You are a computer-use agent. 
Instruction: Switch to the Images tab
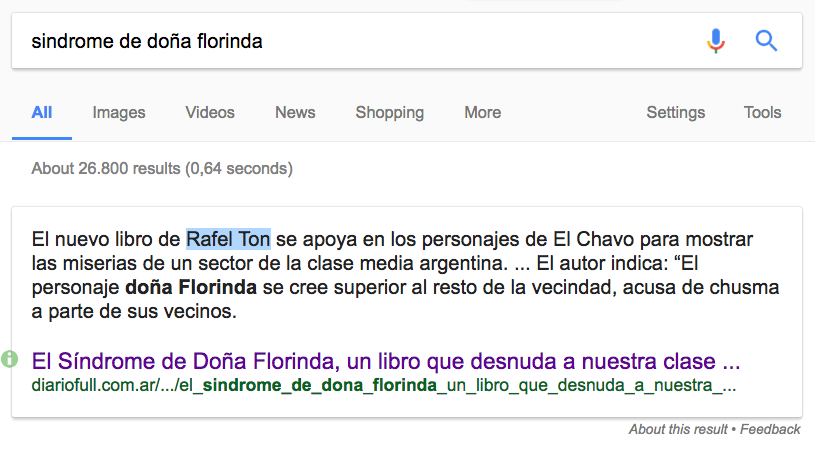point(119,112)
